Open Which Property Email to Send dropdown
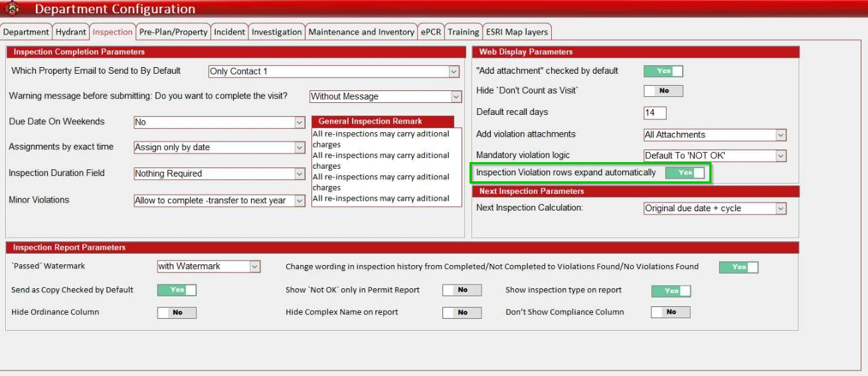 coord(454,72)
